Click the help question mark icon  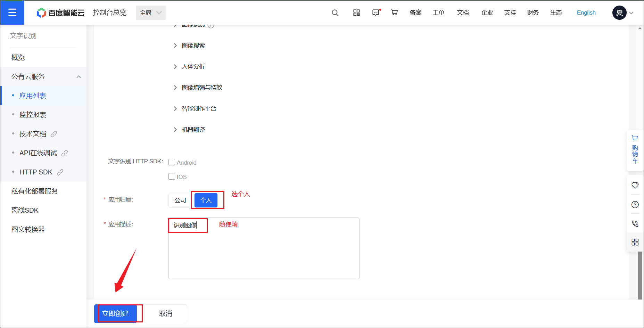tap(635, 205)
